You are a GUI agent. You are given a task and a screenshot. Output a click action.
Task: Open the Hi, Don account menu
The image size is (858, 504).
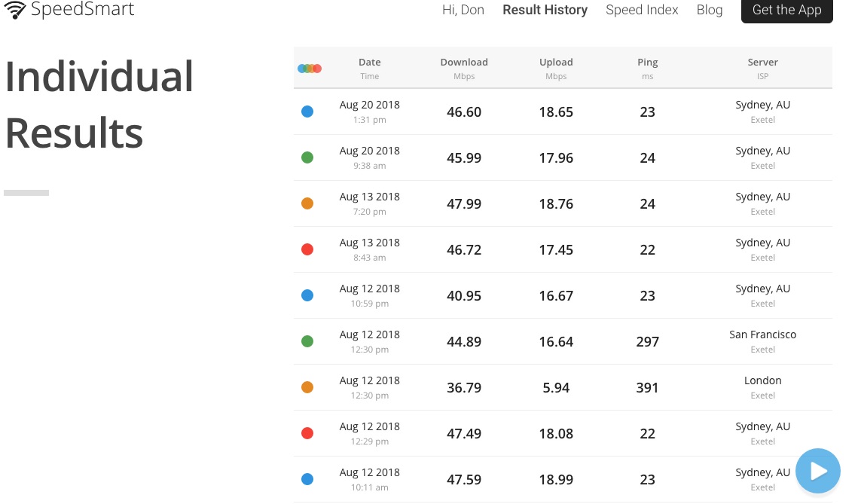point(463,10)
